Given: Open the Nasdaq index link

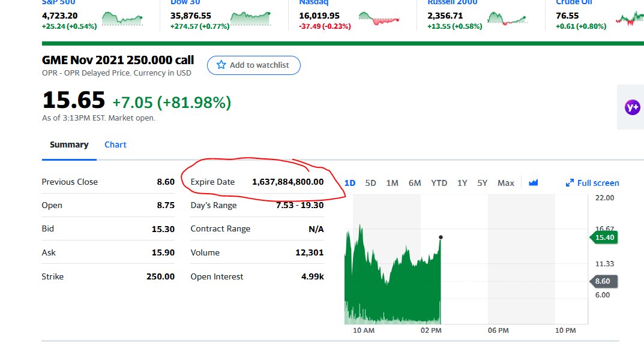Looking at the screenshot, I should 314,2.
